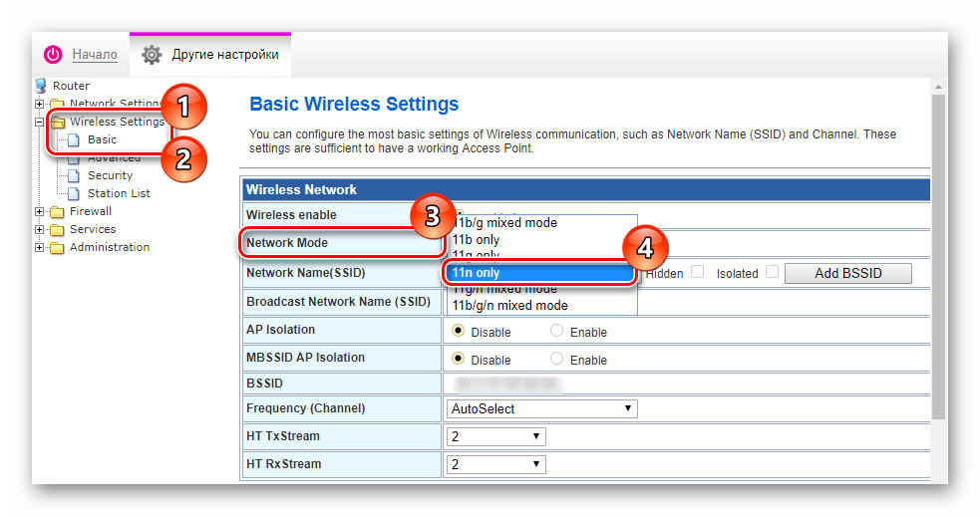
Task: Open the HT RxStream dropdown
Action: pos(496,465)
